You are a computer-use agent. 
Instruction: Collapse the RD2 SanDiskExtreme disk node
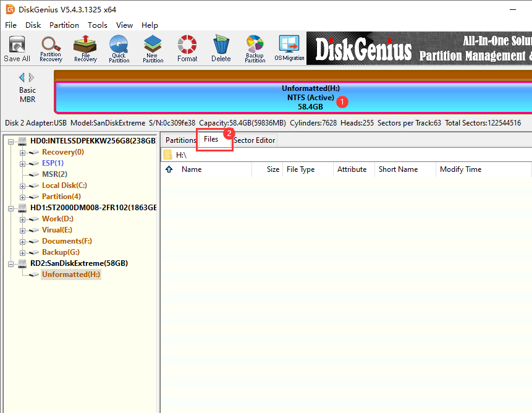(12, 263)
